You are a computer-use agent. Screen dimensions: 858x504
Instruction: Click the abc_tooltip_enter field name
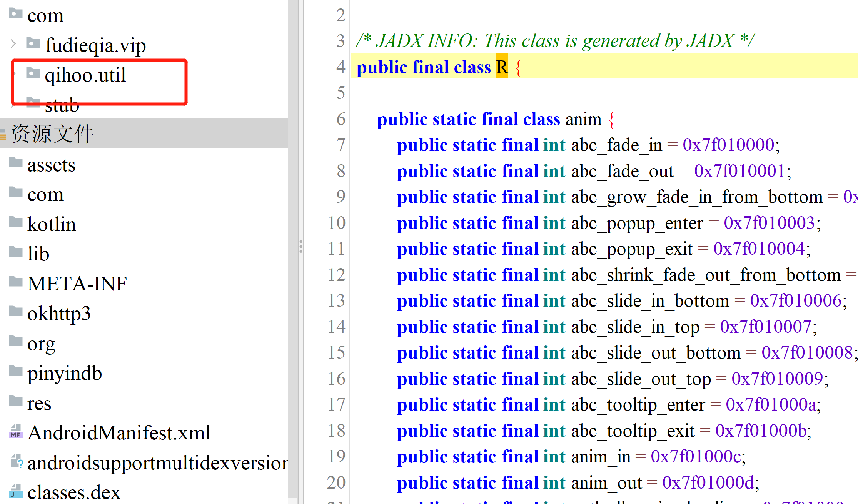click(638, 405)
